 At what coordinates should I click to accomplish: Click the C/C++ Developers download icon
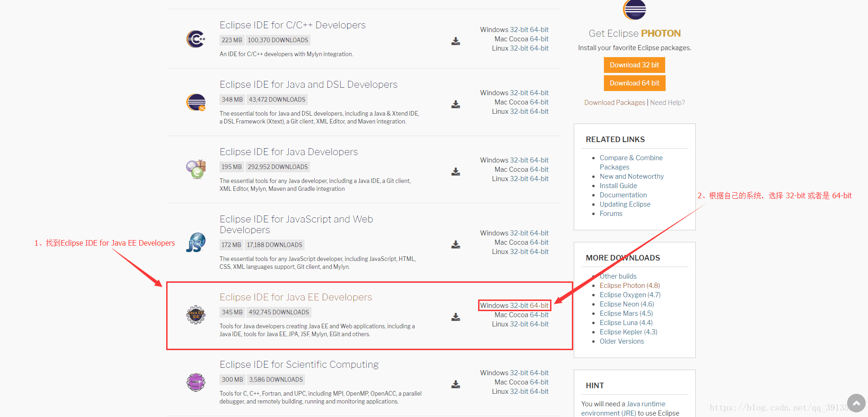[456, 41]
